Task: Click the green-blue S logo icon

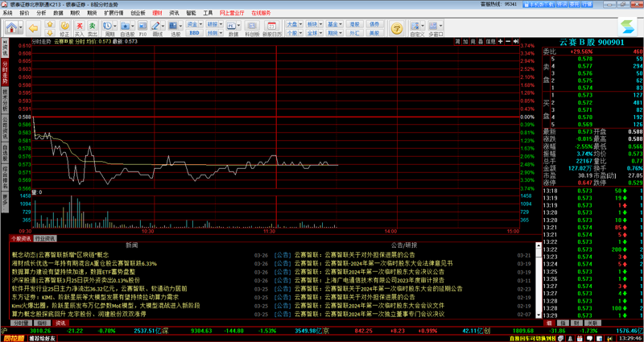Action: [628, 27]
